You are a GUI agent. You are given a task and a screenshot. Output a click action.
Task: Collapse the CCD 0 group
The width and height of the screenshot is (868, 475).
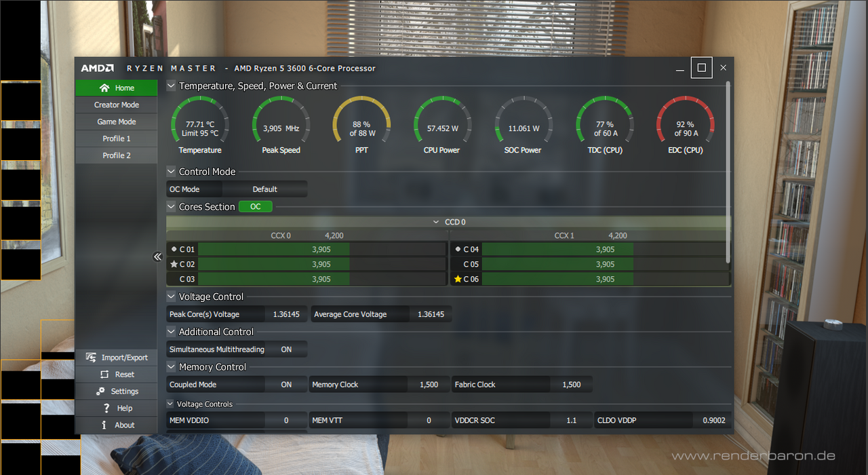[437, 222]
